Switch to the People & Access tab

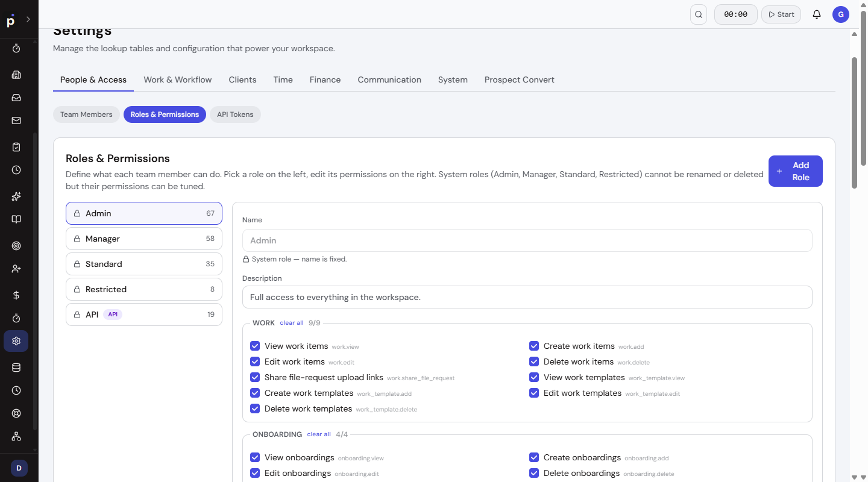coord(93,80)
